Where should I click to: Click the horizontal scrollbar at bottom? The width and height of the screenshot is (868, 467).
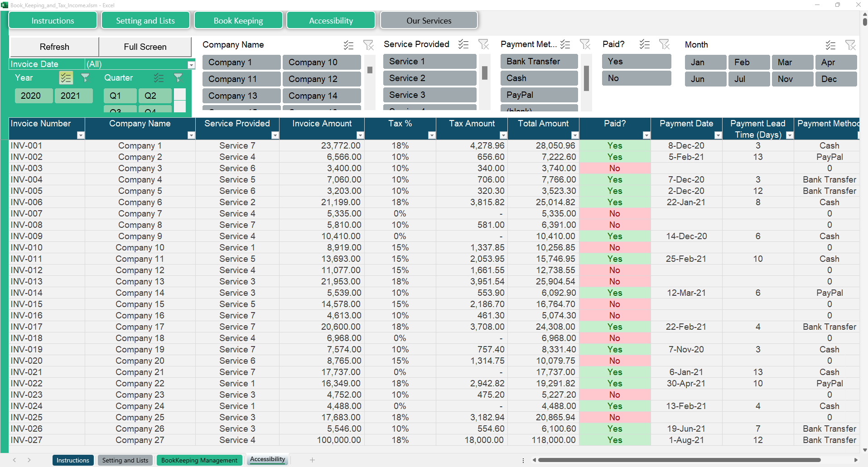(679, 460)
